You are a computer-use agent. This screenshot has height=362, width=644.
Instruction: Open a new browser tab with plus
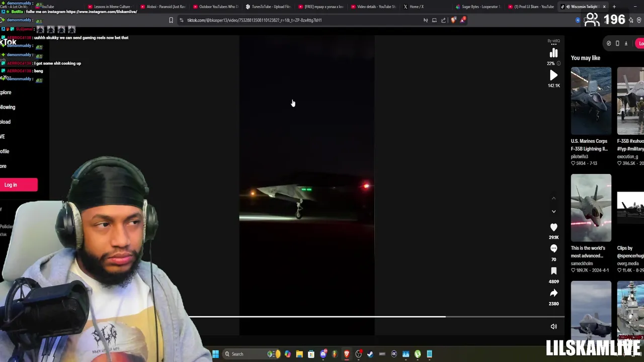pyautogui.click(x=614, y=7)
